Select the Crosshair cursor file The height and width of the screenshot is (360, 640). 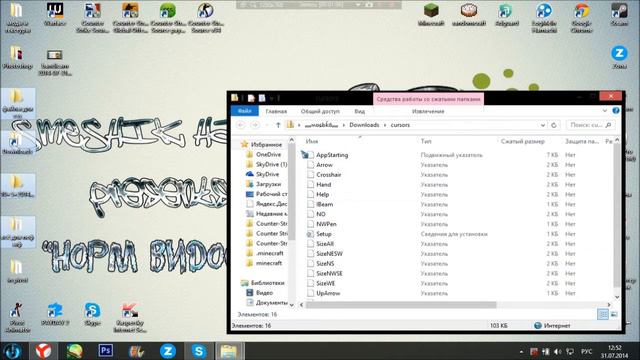329,175
